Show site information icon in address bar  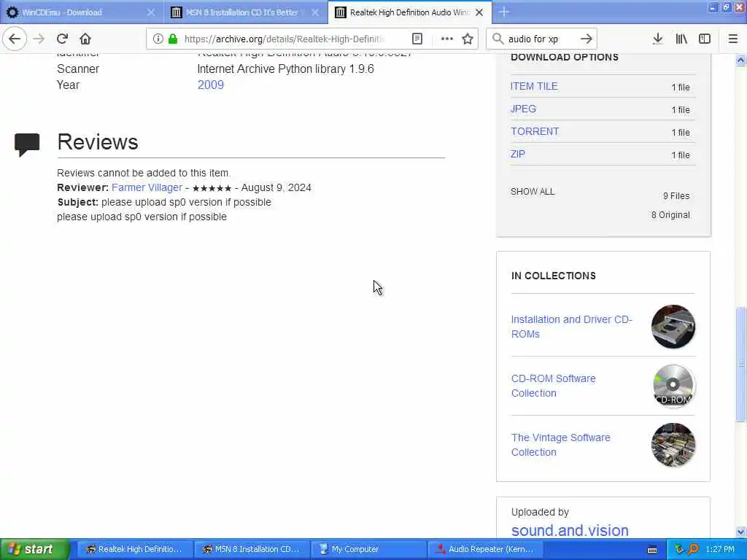point(158,39)
